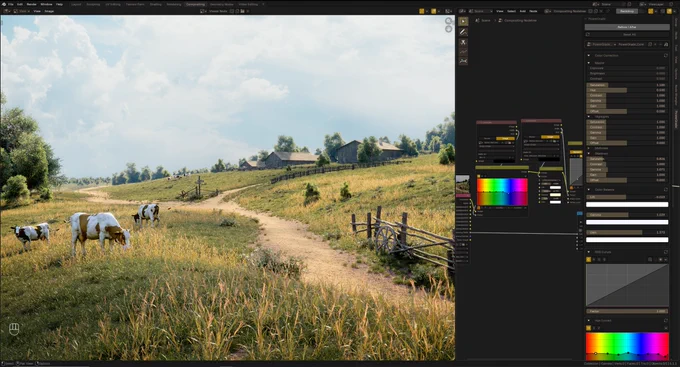The height and width of the screenshot is (367, 680).
Task: Select the Links Cut tool in node editor
Action: pos(463,42)
